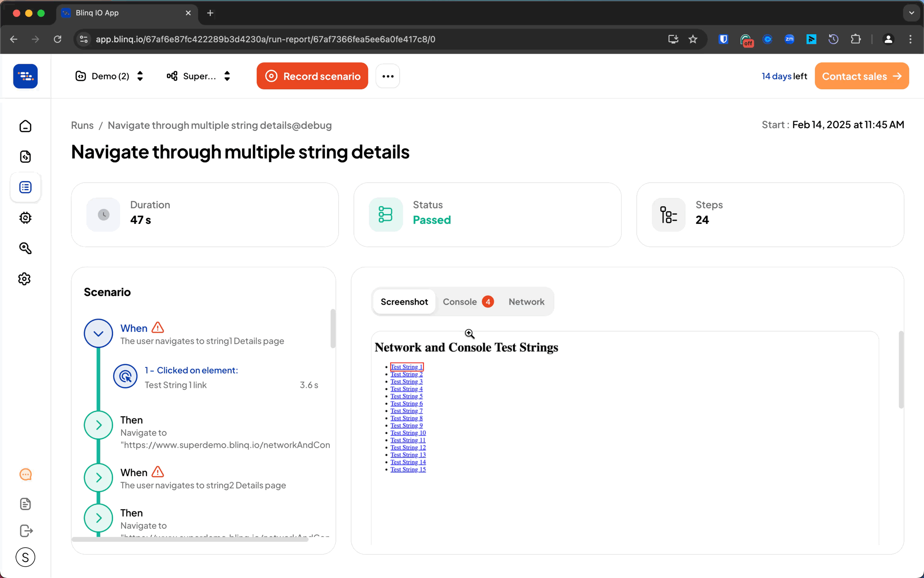Open settings gear in sidebar
This screenshot has width=924, height=578.
coord(24,279)
